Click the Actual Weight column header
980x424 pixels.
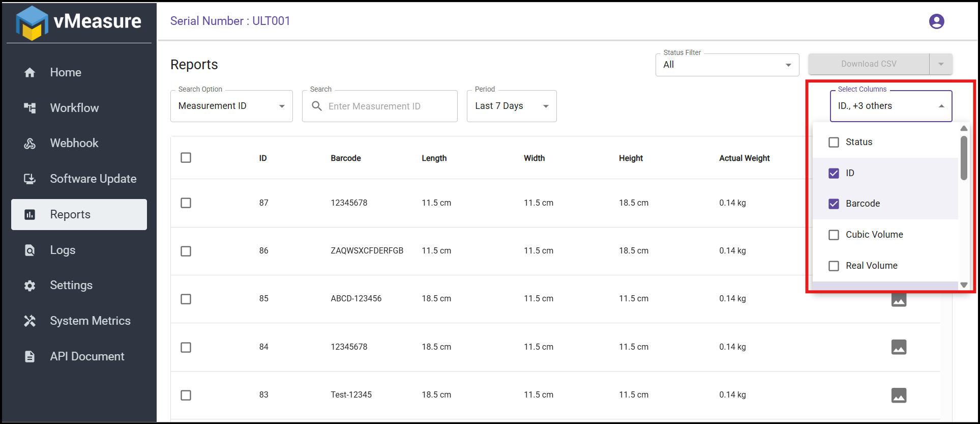click(745, 158)
